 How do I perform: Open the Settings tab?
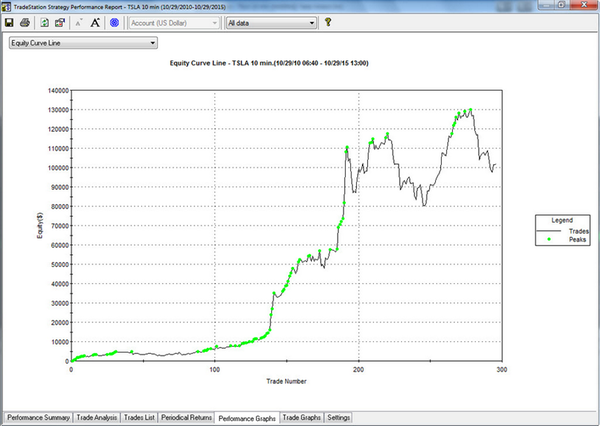click(x=338, y=417)
